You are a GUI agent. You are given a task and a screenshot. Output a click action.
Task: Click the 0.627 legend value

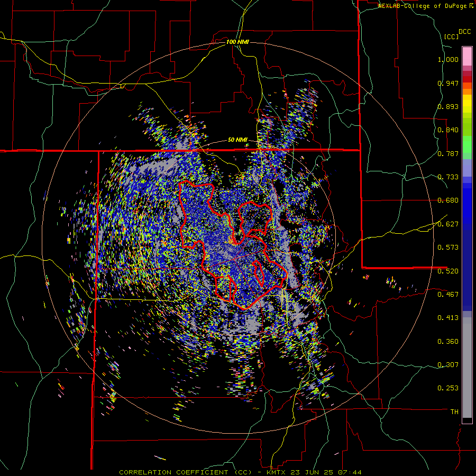pos(448,224)
